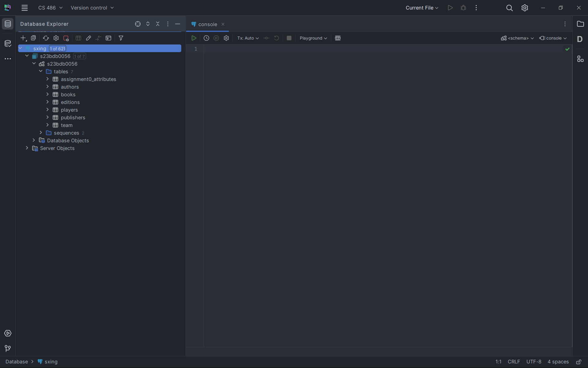The height and width of the screenshot is (368, 588).
Task: Open the Version control menu
Action: (92, 8)
